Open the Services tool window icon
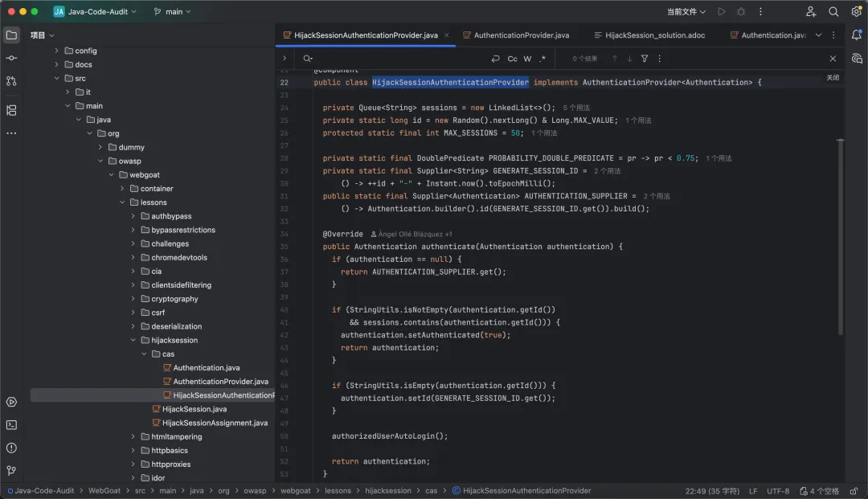 coord(11,403)
